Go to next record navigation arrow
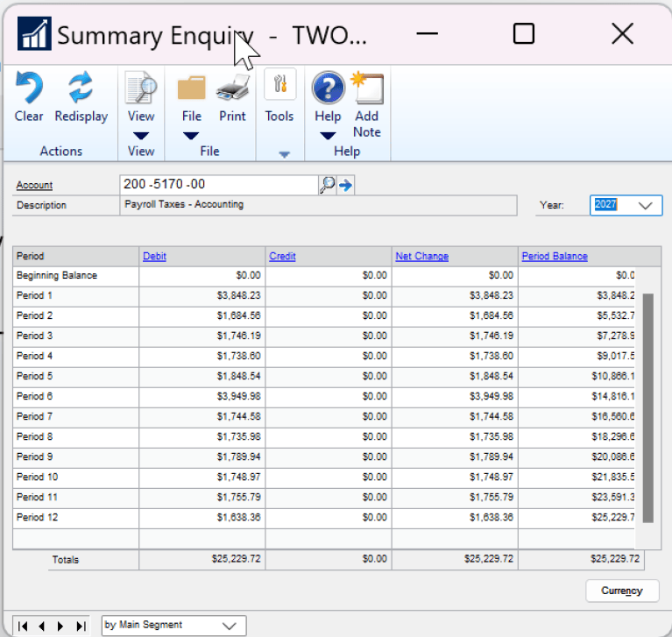The height and width of the screenshot is (637, 672). click(x=60, y=626)
